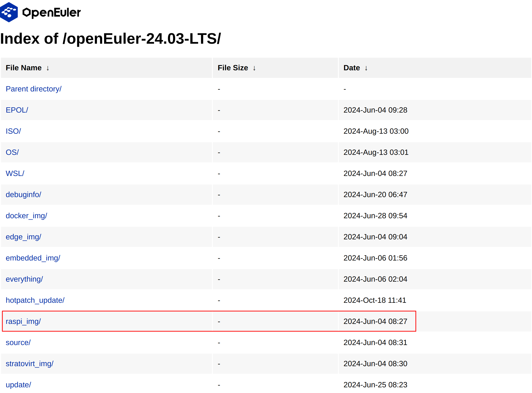Select date 2024-Oct-18 11:41 for hotpatch_update
The width and height of the screenshot is (532, 393).
375,300
